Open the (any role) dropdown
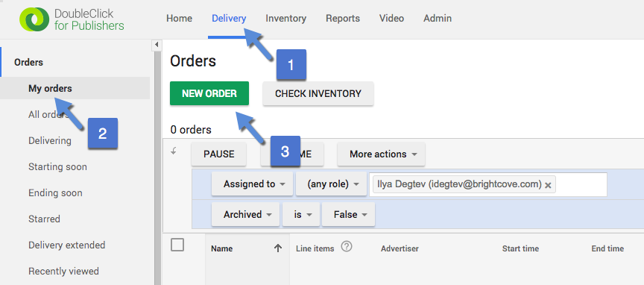 coord(331,184)
